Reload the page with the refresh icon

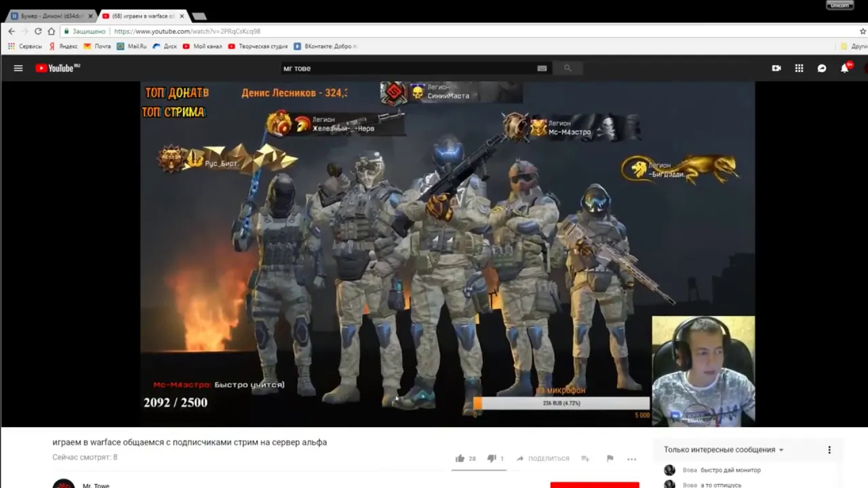38,31
